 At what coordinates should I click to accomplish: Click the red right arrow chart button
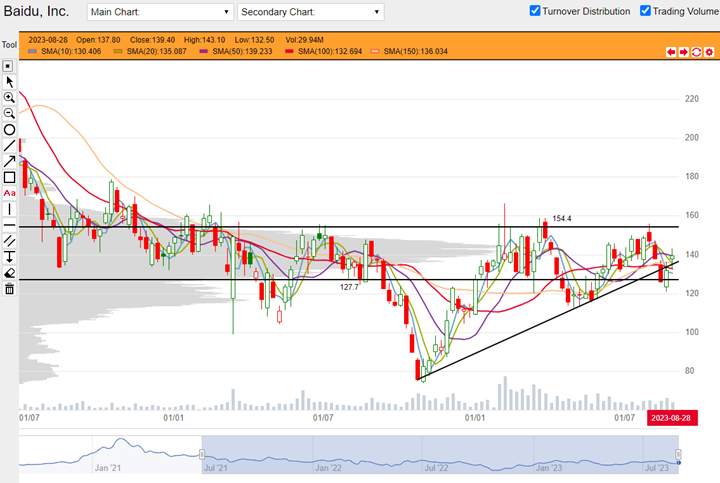point(684,52)
